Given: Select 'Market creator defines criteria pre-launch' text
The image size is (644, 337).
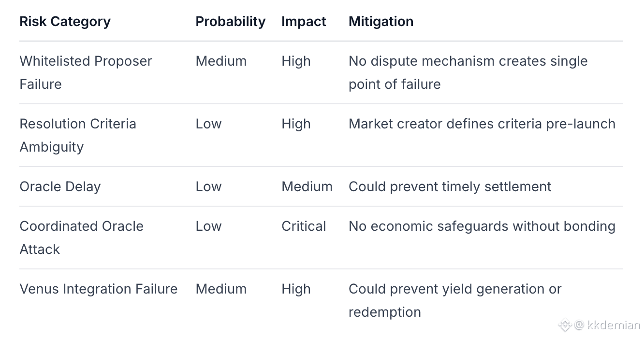Looking at the screenshot, I should [482, 124].
